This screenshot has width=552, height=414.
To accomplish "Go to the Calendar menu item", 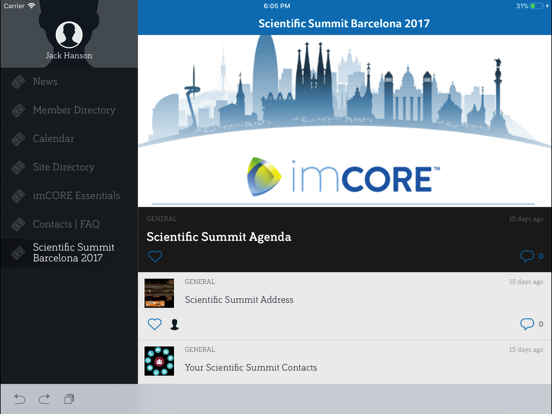I will (x=69, y=139).
